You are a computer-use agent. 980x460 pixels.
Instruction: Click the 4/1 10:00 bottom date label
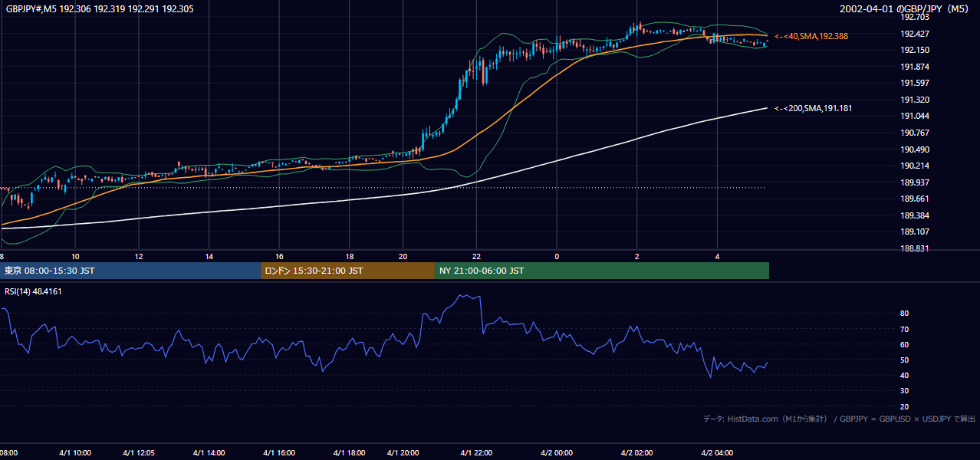tap(75, 453)
